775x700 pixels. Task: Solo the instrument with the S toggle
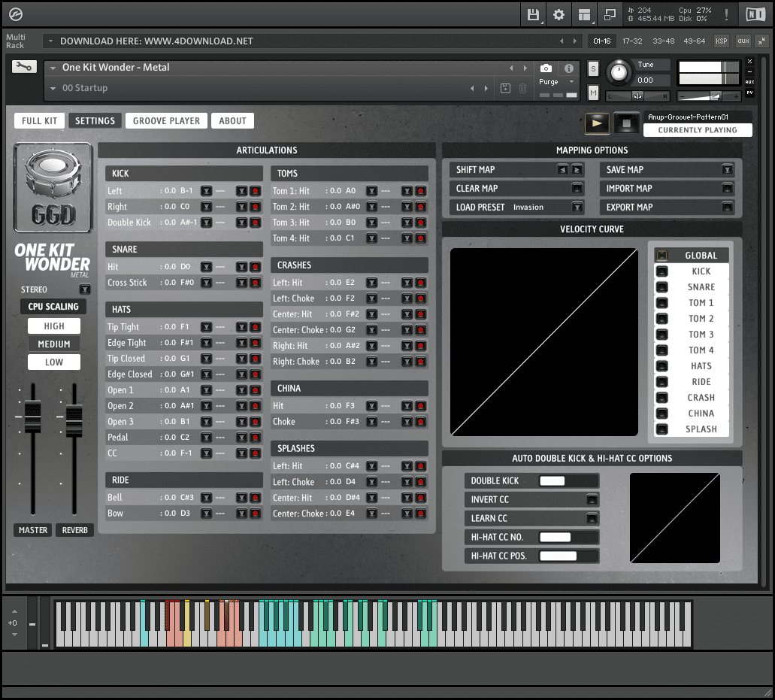[x=593, y=68]
